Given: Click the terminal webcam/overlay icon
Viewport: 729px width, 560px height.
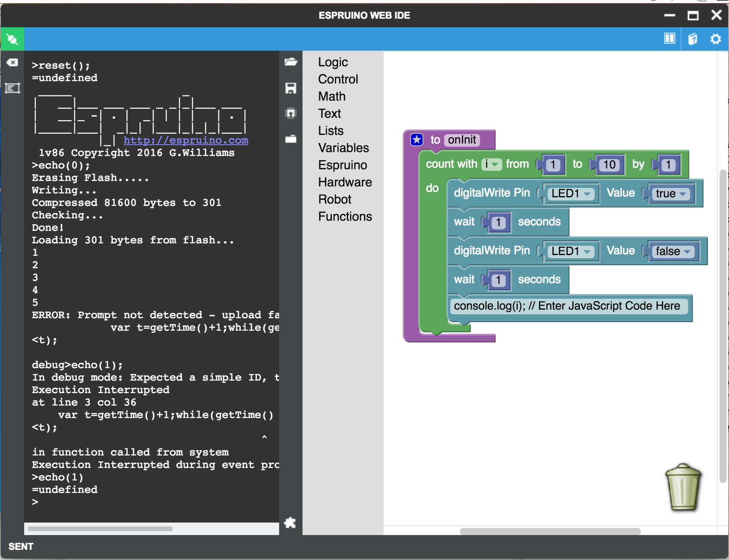Looking at the screenshot, I should point(12,88).
